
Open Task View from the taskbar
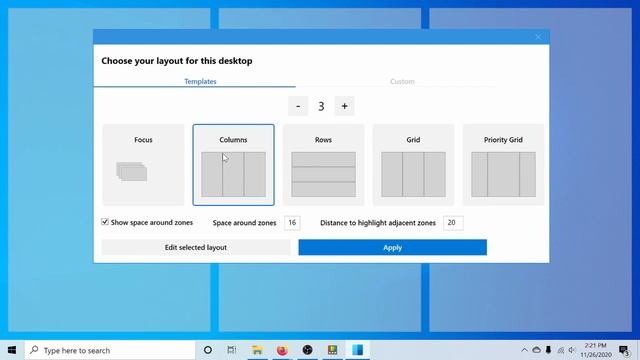232,350
